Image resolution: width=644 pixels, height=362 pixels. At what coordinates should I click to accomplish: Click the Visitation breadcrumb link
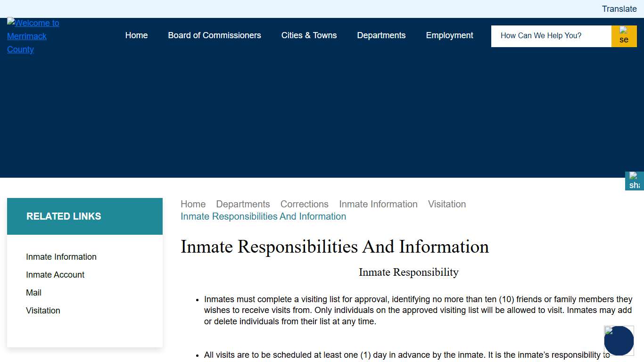point(446,204)
